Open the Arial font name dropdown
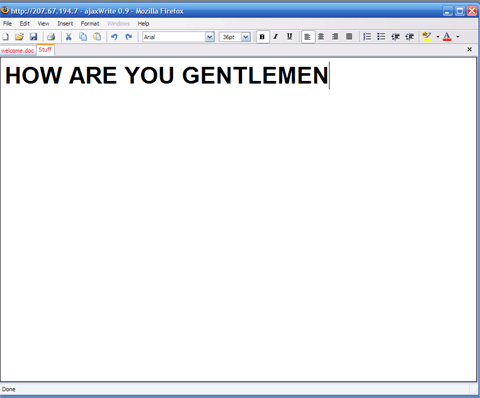This screenshot has width=480, height=398. point(210,37)
